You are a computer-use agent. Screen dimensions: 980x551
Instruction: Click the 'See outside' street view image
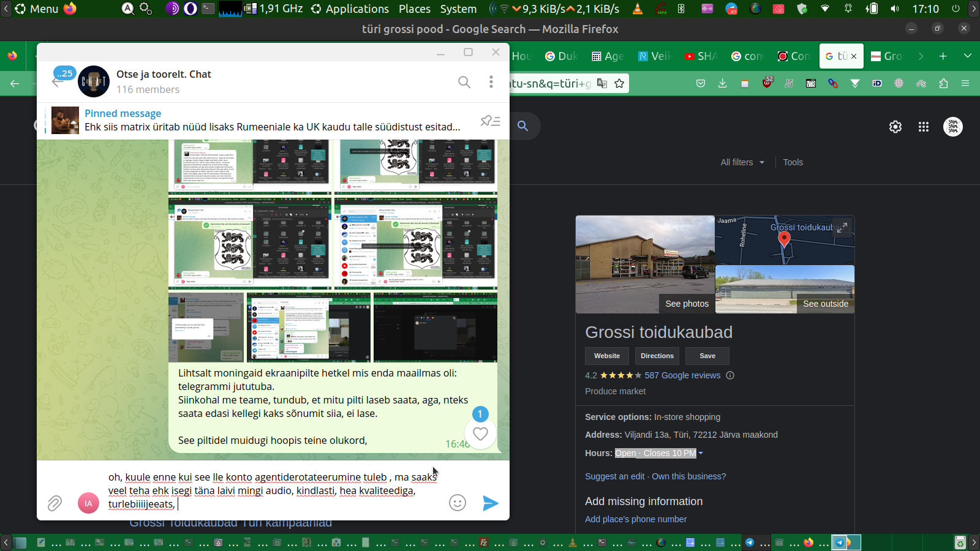coord(785,289)
